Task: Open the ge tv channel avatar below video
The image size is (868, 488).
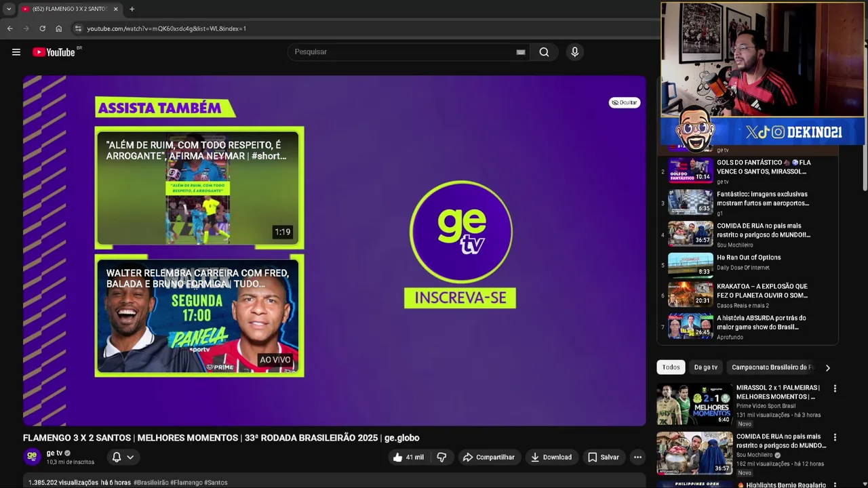Action: point(32,457)
